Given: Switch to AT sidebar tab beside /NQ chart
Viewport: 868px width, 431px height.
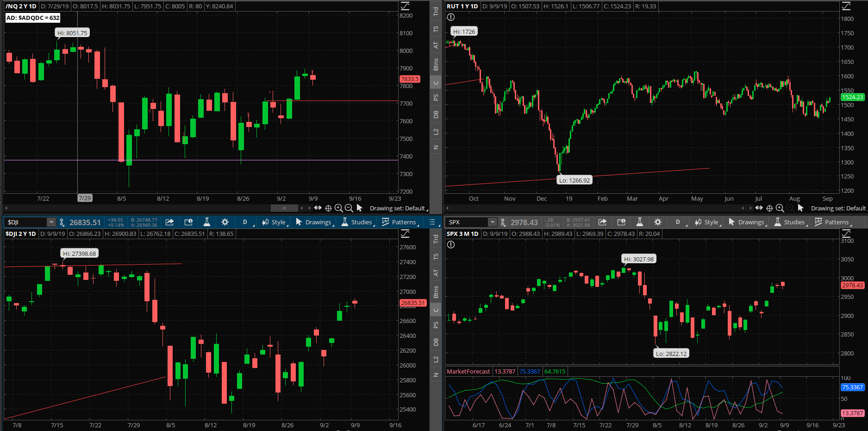Looking at the screenshot, I should [436, 45].
